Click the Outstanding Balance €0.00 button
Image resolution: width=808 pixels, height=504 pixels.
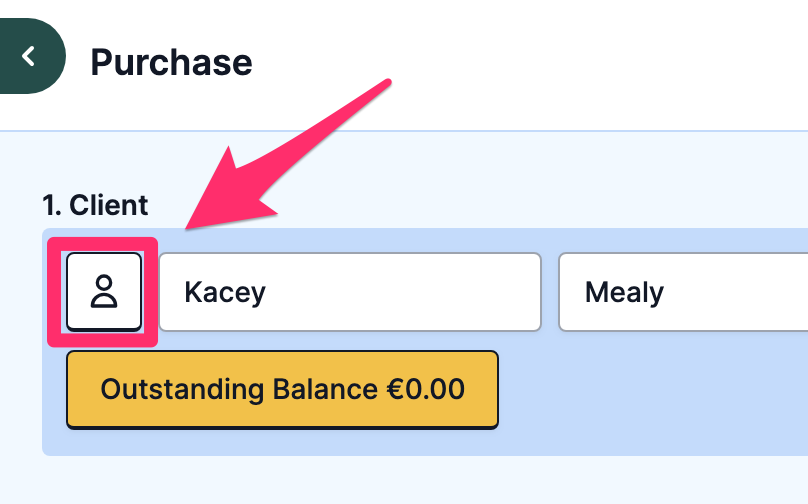(282, 390)
